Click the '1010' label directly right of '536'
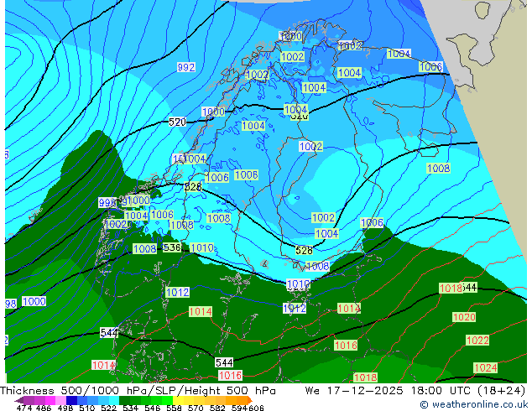532x411 pixels. tap(202, 248)
